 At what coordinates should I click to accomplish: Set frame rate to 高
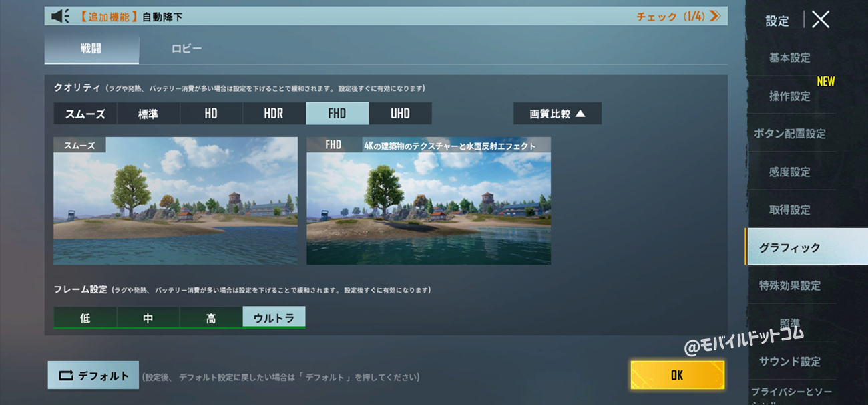point(211,318)
